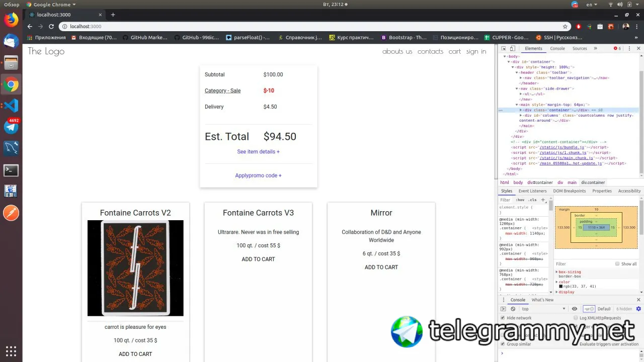This screenshot has width=644, height=362.
Task: Bookmark this page with the star icon
Action: (565, 26)
